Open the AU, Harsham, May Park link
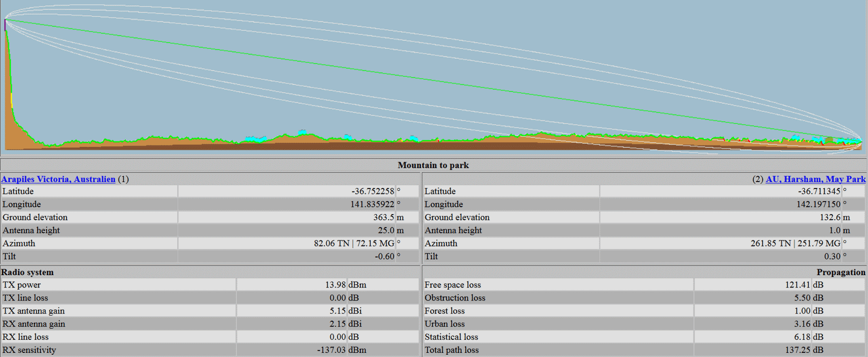Image resolution: width=868 pixels, height=357 pixels. (815, 179)
